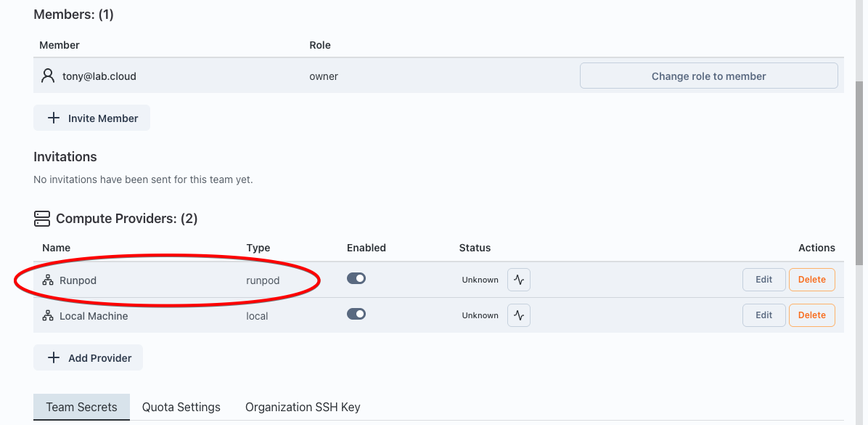Click the Compute Providers stack icon

(x=41, y=218)
